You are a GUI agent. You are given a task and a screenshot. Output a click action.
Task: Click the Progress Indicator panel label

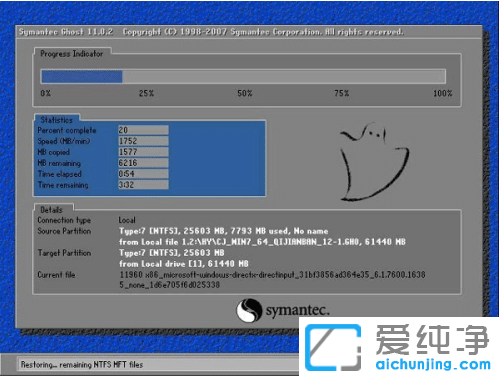(x=72, y=54)
